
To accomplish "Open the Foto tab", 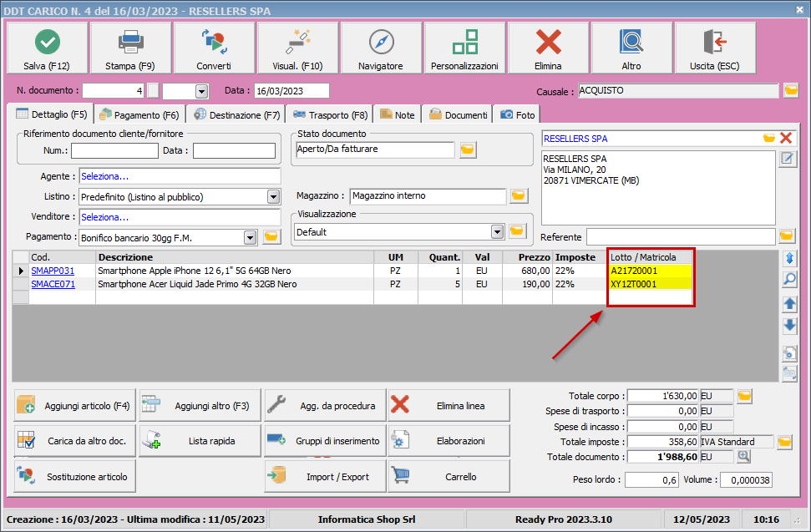I will coord(517,114).
